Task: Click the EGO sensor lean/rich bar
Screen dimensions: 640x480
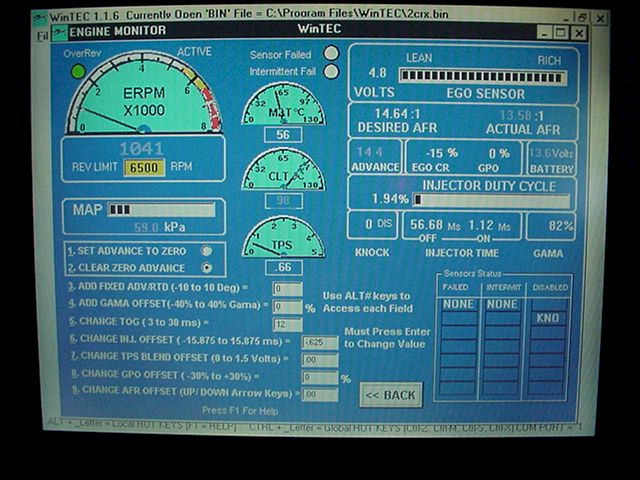Action: [x=483, y=77]
